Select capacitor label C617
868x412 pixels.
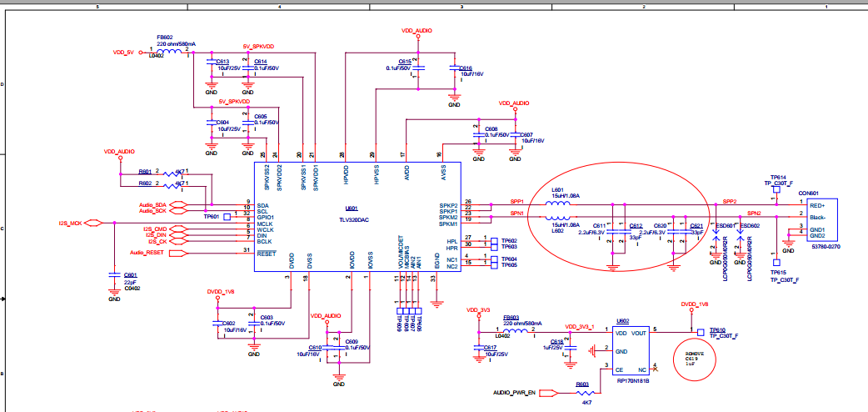pyautogui.click(x=492, y=348)
